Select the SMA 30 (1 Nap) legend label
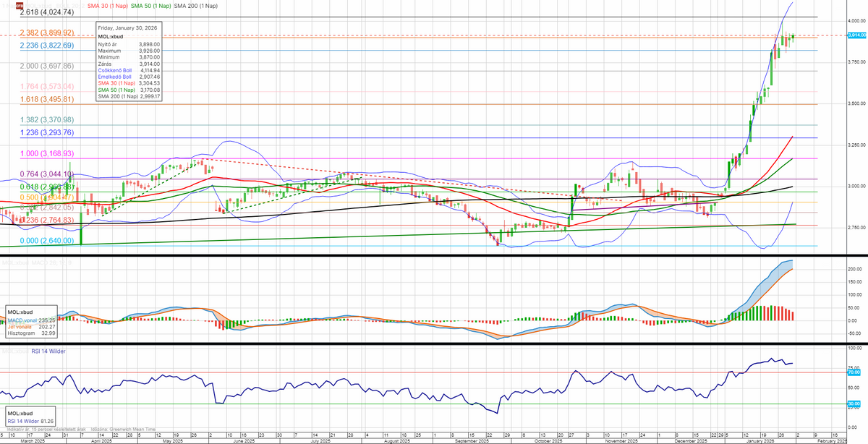Screen dimensions: 868x444 point(106,6)
